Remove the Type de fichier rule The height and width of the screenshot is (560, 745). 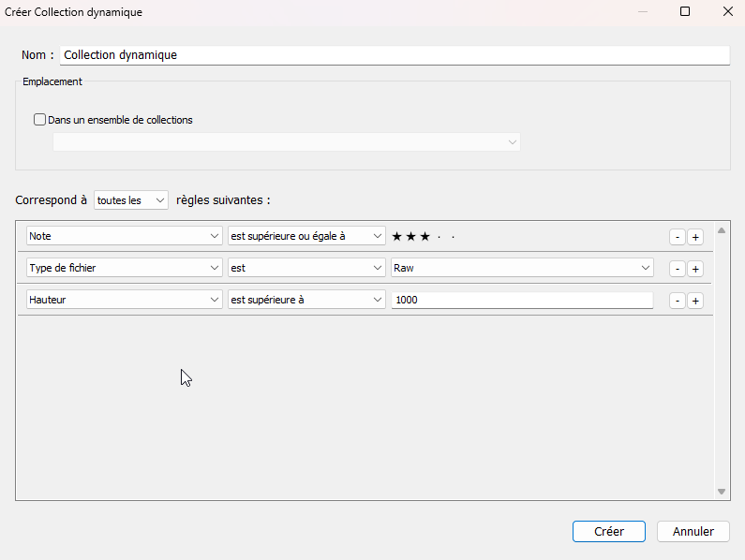click(x=677, y=269)
